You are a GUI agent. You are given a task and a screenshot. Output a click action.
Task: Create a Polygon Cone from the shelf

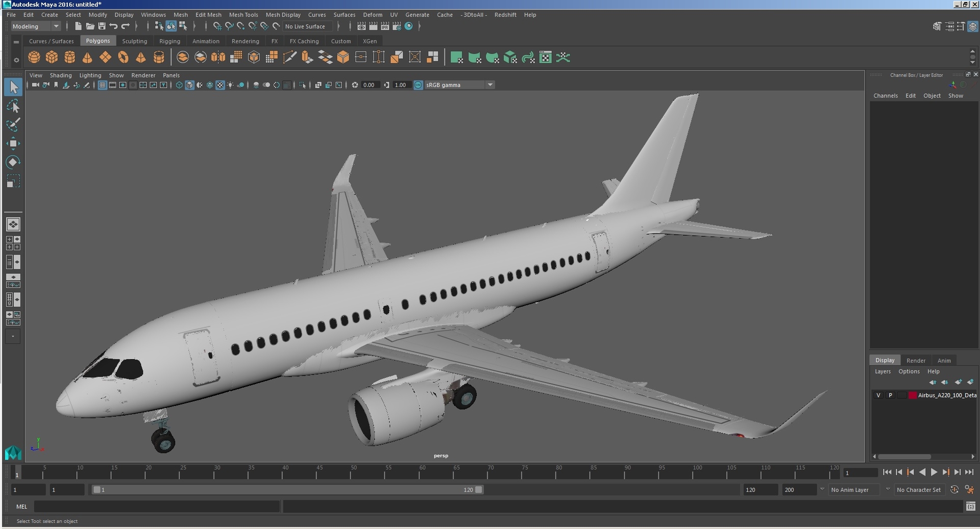coord(87,57)
